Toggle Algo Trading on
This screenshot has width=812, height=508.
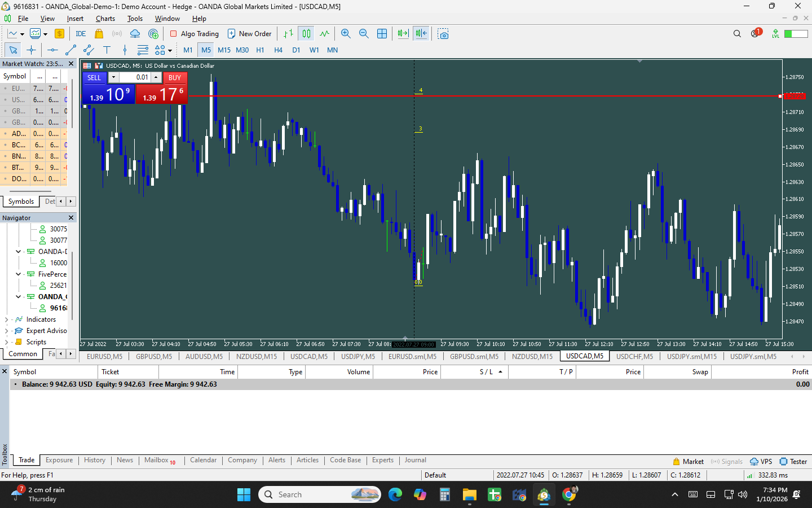(x=195, y=34)
